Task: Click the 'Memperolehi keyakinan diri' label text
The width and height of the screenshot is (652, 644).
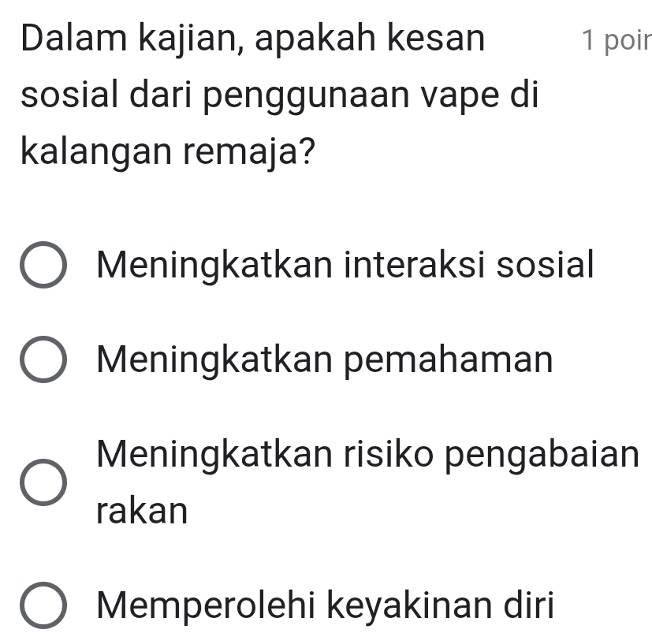Action: point(325,605)
